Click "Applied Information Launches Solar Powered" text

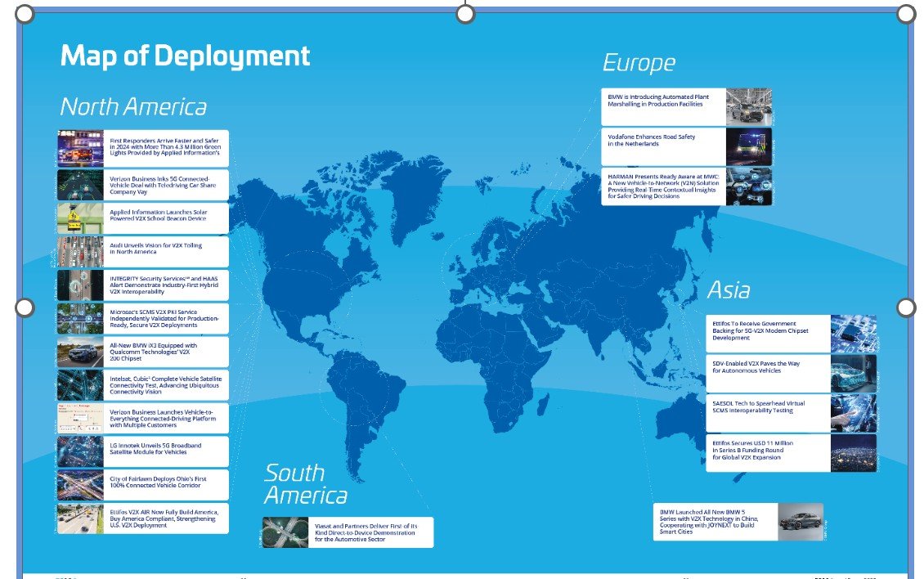[x=159, y=215]
